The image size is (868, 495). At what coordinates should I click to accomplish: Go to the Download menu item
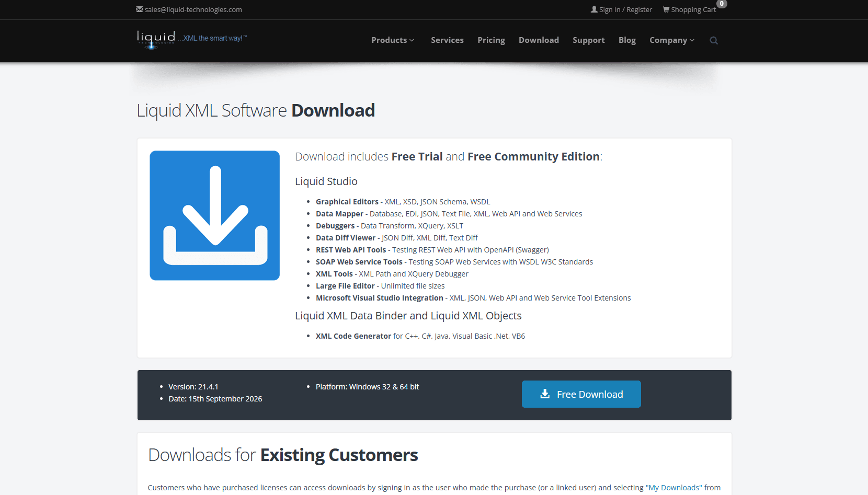(x=539, y=40)
